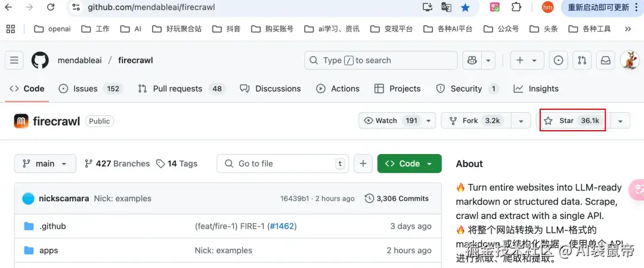Click the browser extensions puzzle icon

tap(516, 7)
